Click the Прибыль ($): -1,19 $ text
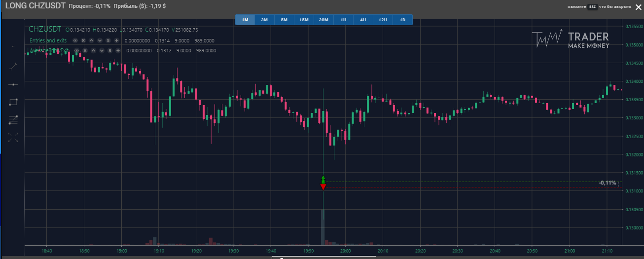 pos(139,7)
